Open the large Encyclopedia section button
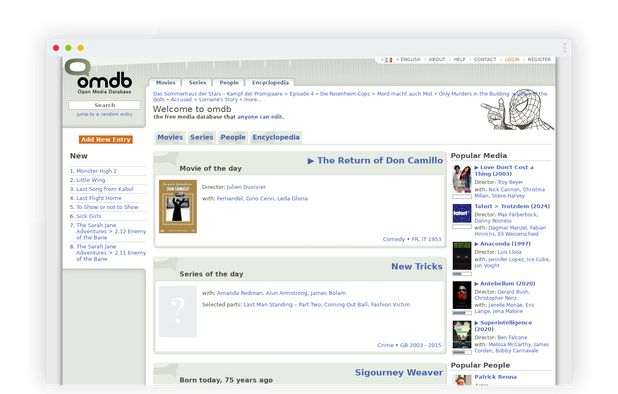 [276, 137]
